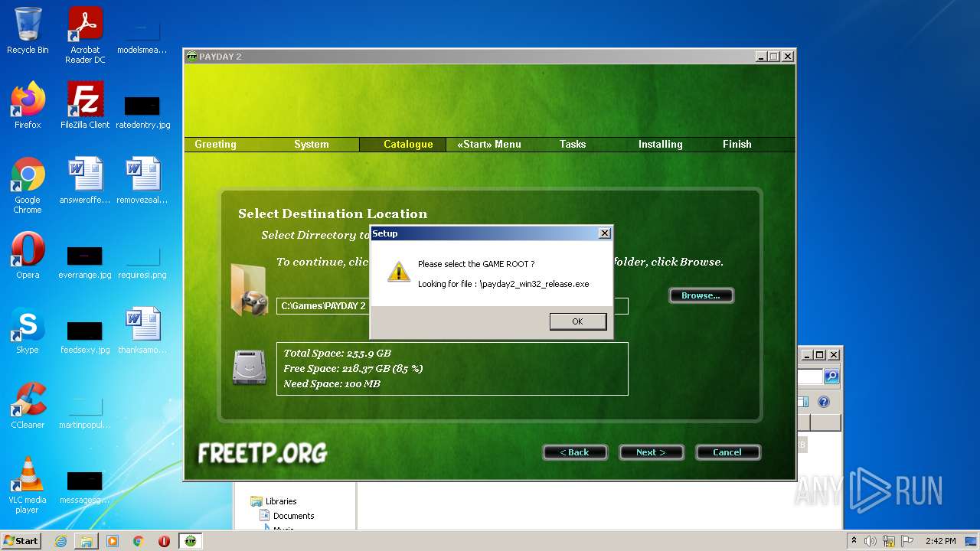Click the network icon in tray
The width and height of the screenshot is (980, 551).
click(889, 541)
